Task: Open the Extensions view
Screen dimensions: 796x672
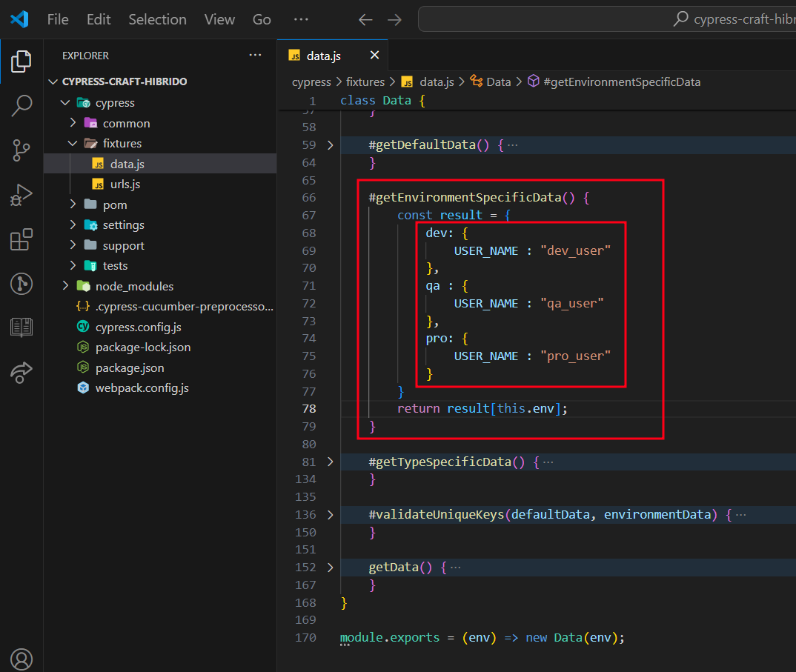Action: (21, 239)
